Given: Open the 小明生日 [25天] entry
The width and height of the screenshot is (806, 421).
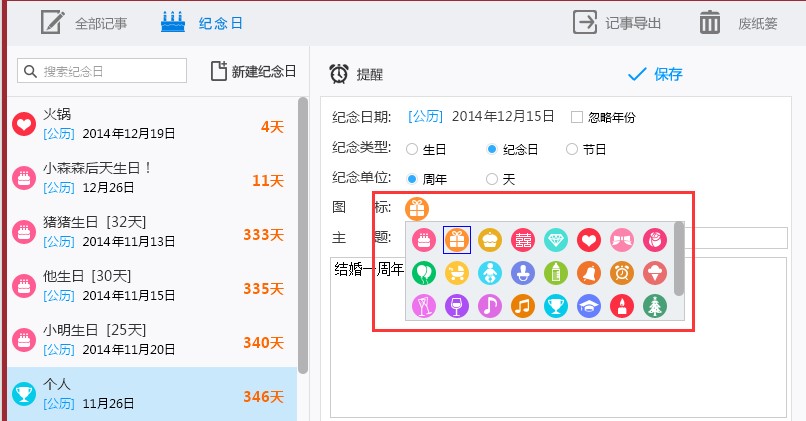Looking at the screenshot, I should click(153, 340).
